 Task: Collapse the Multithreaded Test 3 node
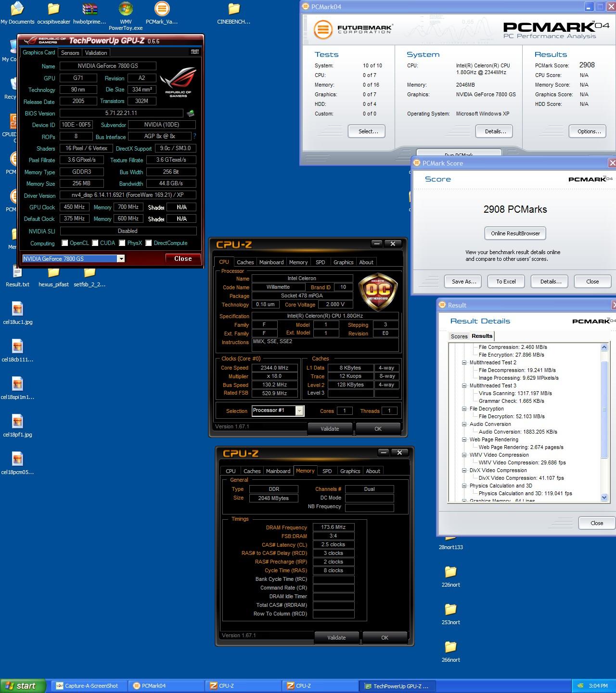click(464, 385)
